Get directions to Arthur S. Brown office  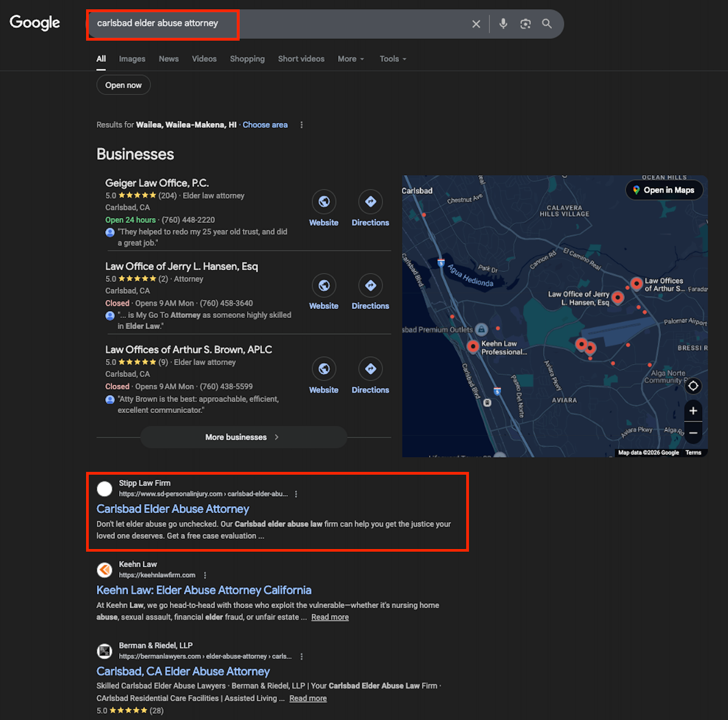tap(370, 368)
